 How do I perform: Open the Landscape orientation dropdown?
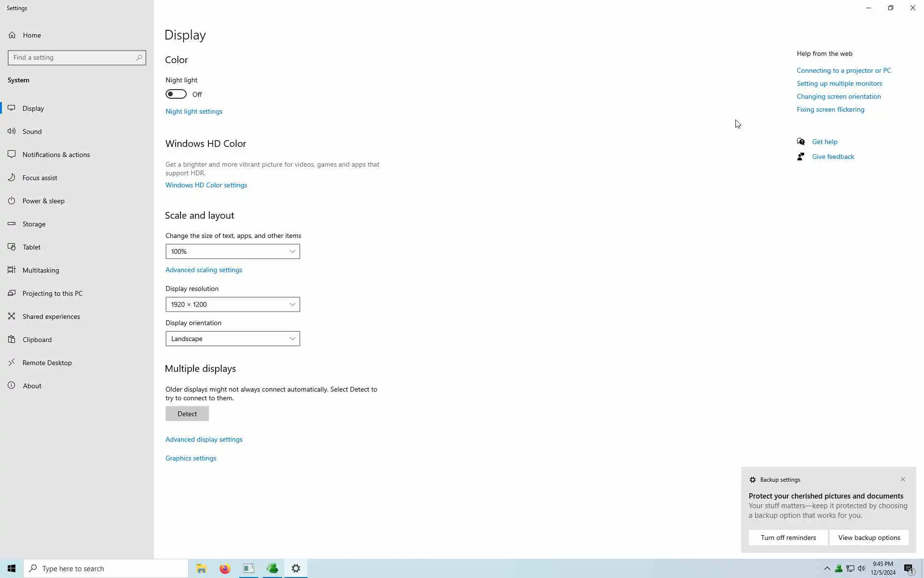coord(232,339)
